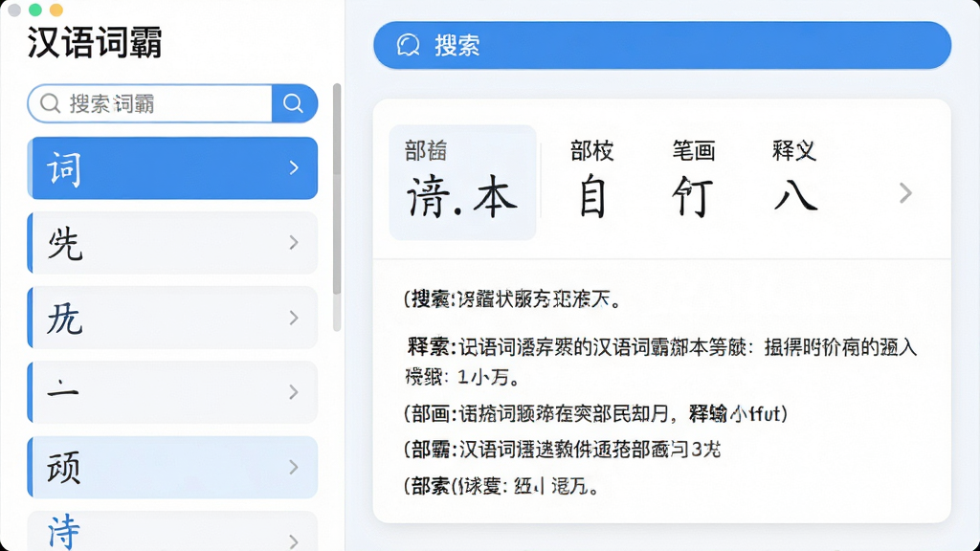Click the blue magnifier search button
Image resolution: width=980 pixels, height=551 pixels.
click(295, 103)
